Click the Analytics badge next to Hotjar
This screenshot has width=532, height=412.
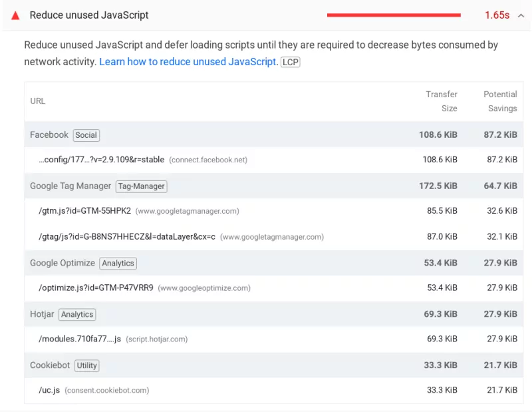[x=76, y=314]
